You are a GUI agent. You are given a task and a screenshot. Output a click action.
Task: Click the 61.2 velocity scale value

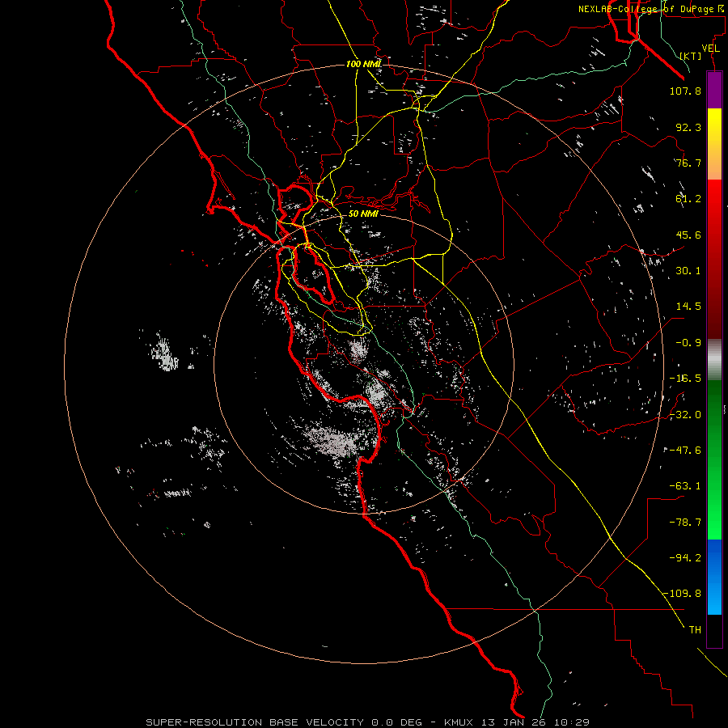(x=688, y=199)
